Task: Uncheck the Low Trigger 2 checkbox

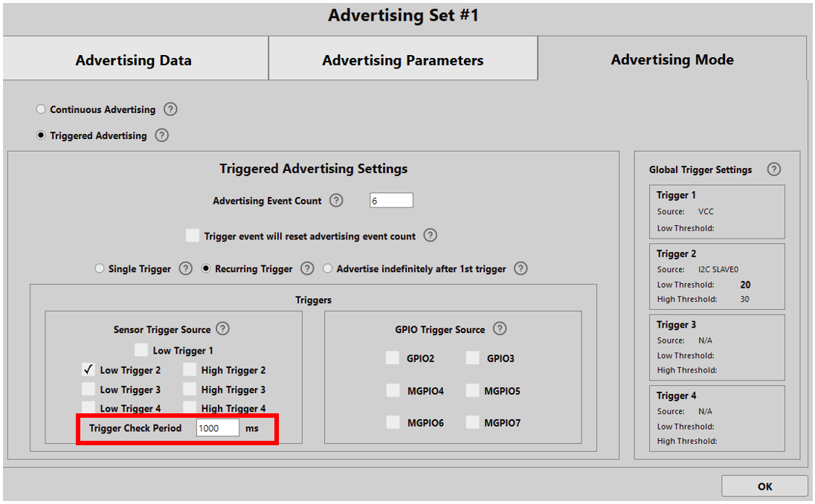Action: pos(88,369)
